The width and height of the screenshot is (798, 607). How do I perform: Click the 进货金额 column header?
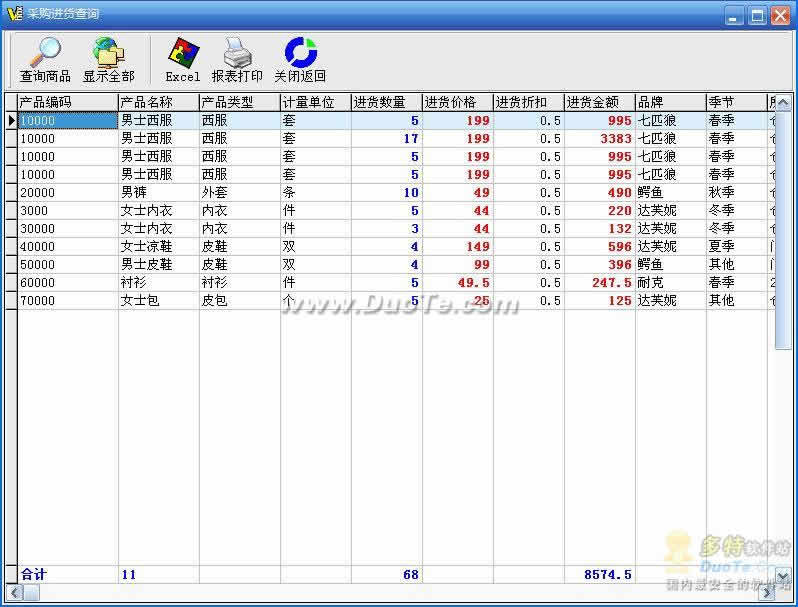coord(599,102)
